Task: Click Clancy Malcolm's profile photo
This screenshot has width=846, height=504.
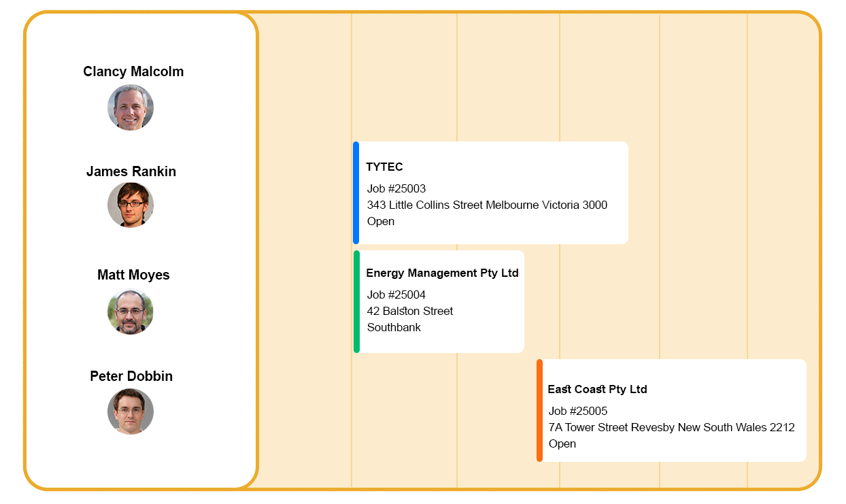Action: pyautogui.click(x=131, y=107)
